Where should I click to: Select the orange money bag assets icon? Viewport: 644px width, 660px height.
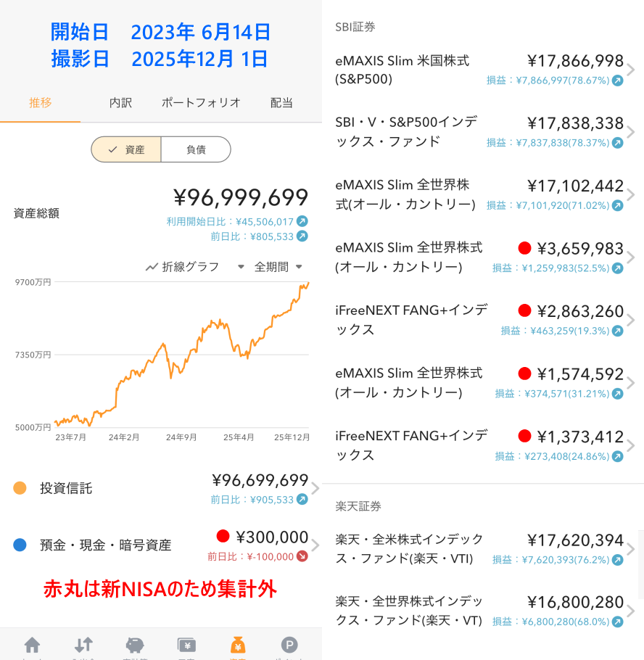238,645
